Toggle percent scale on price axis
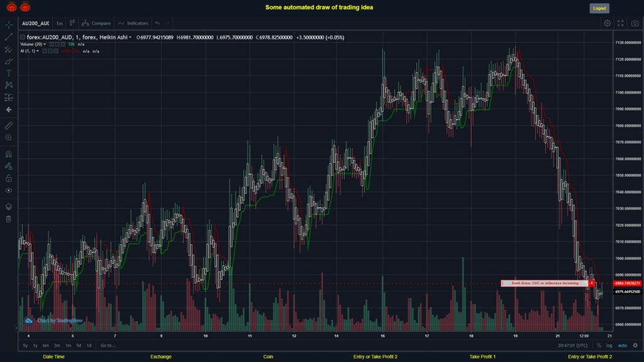The width and height of the screenshot is (644, 362). [x=599, y=345]
